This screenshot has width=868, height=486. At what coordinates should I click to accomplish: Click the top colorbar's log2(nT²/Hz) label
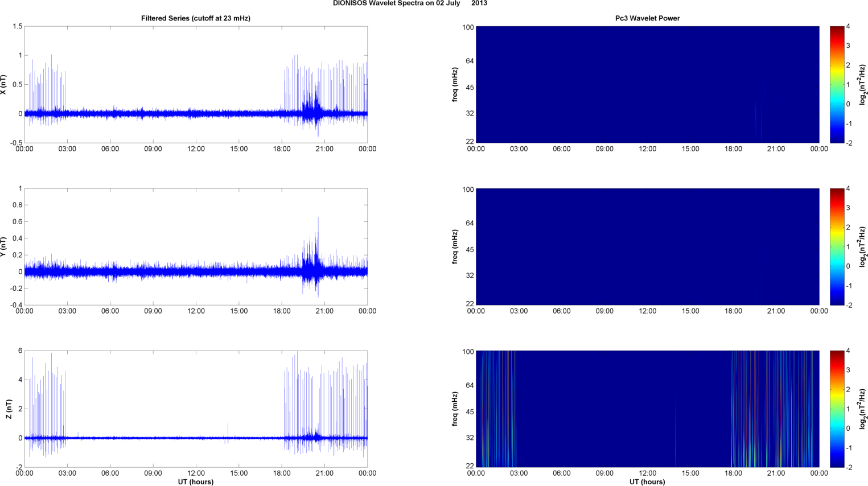(863, 85)
